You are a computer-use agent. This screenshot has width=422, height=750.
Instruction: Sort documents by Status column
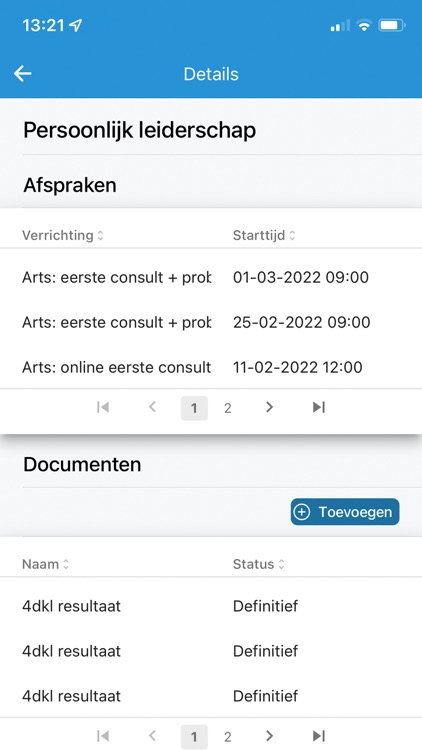258,564
